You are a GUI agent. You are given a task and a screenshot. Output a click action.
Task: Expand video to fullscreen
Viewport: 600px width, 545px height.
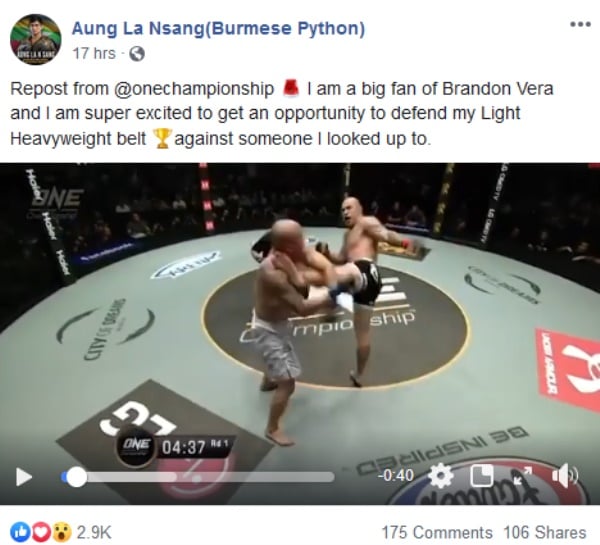[x=522, y=476]
